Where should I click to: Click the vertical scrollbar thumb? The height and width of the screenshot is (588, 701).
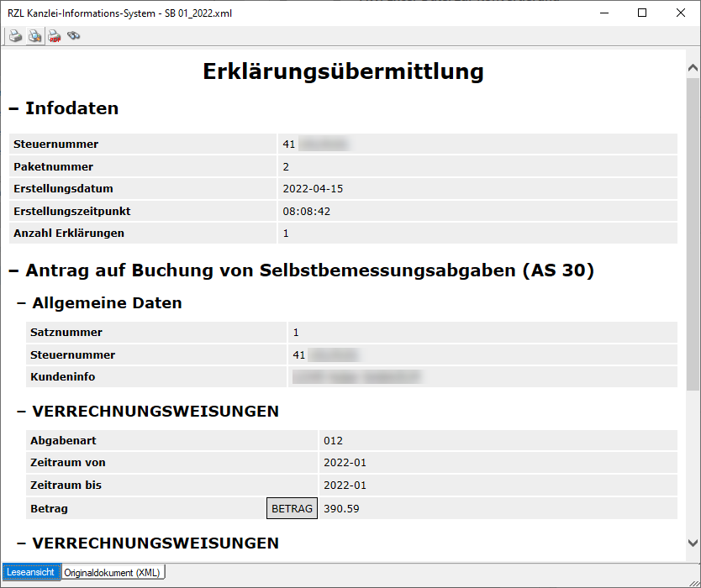(x=693, y=227)
